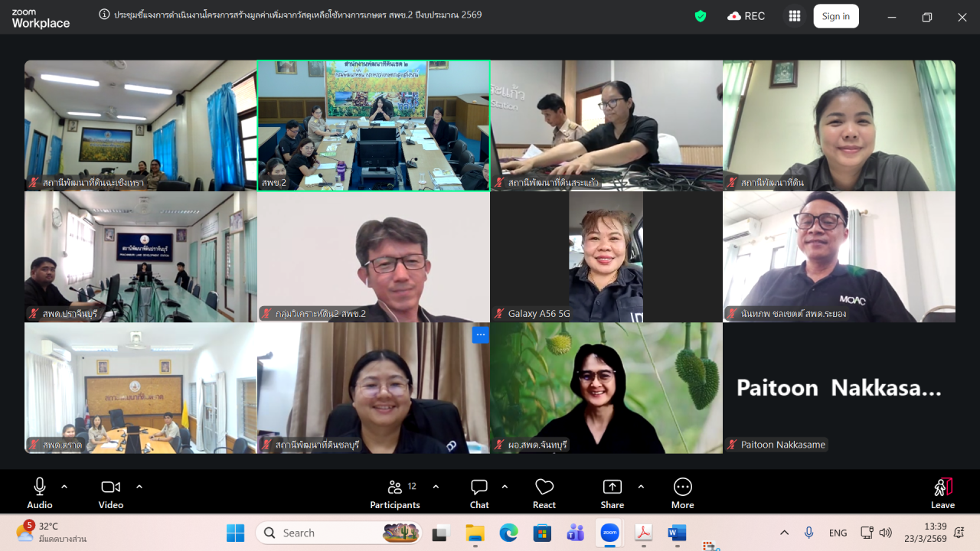
Task: Select the Galaxy A56 5G video tile
Action: [x=606, y=256]
